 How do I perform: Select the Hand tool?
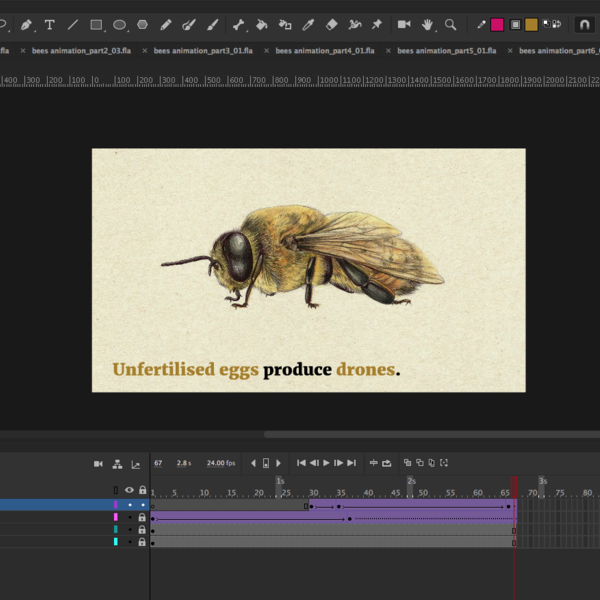427,25
